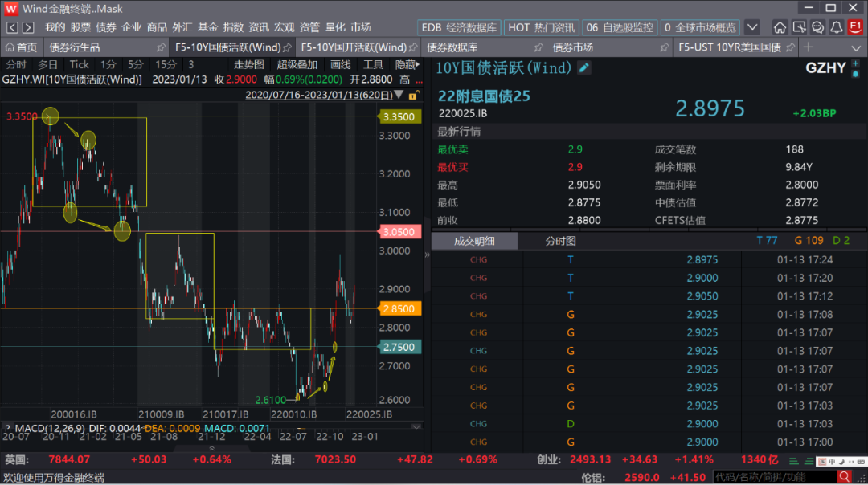This screenshot has height=485, width=868.
Task: Open the 宏观 menu
Action: click(x=285, y=27)
